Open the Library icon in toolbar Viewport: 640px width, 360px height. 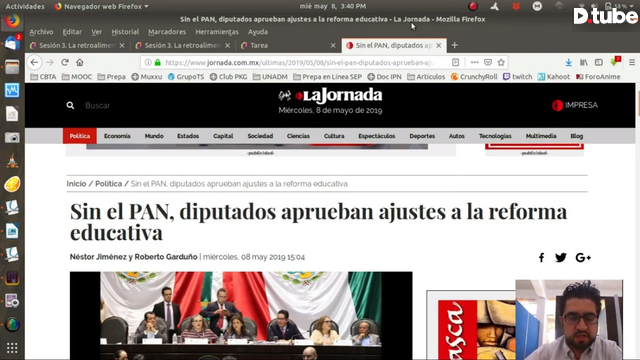coord(584,62)
